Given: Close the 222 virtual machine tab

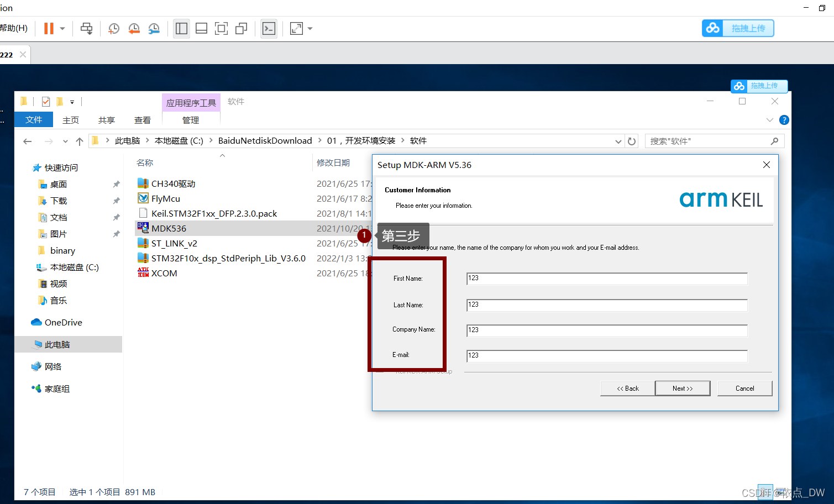Looking at the screenshot, I should 23,54.
